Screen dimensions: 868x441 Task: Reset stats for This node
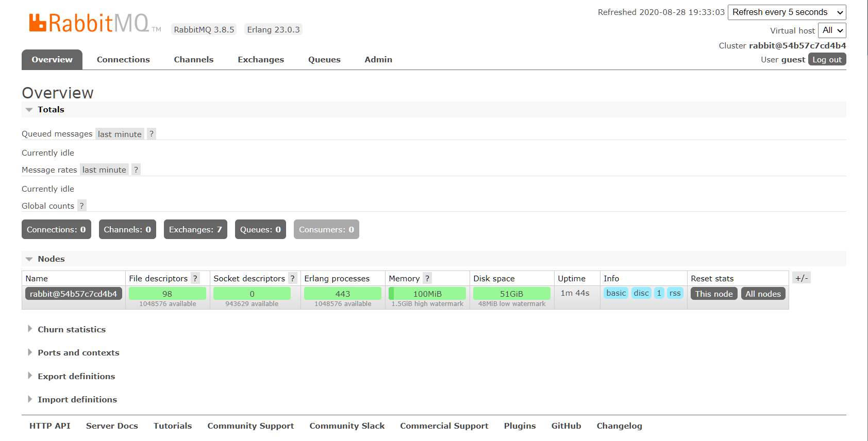713,294
